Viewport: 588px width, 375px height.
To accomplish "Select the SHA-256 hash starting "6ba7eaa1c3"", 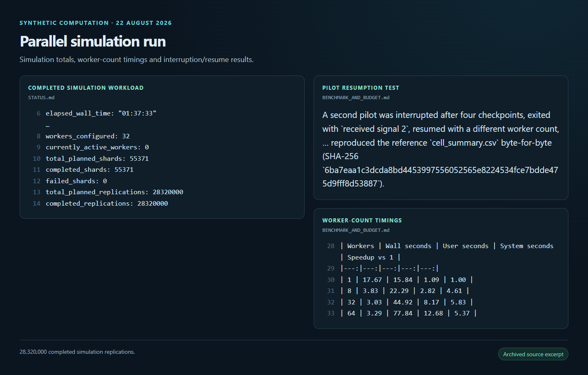I will 440,177.
